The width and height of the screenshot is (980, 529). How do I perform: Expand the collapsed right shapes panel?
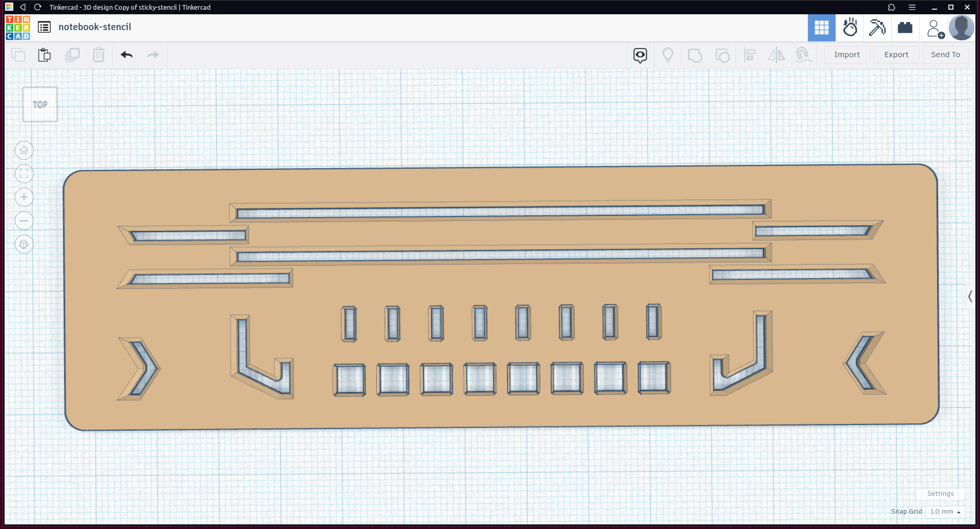(970, 296)
